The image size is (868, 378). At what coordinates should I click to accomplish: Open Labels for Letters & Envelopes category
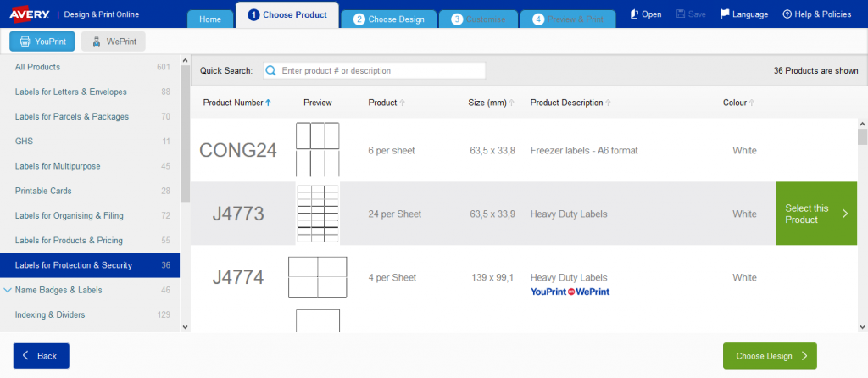90,92
